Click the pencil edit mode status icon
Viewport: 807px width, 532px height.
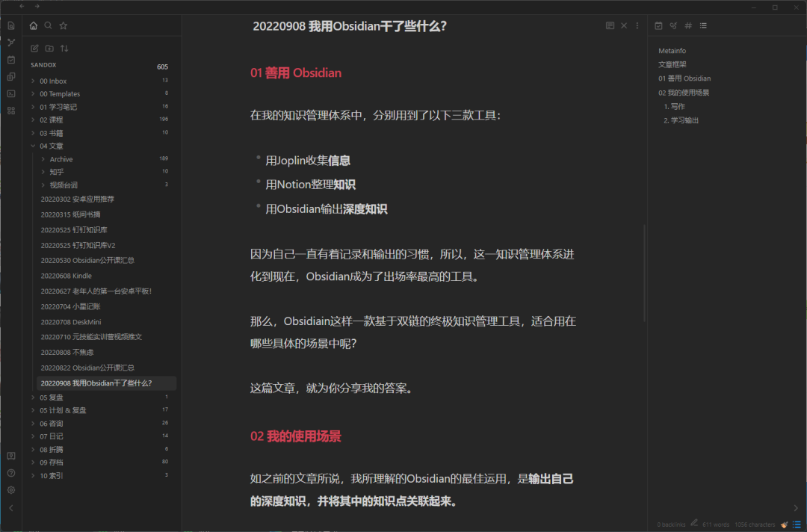pos(693,523)
